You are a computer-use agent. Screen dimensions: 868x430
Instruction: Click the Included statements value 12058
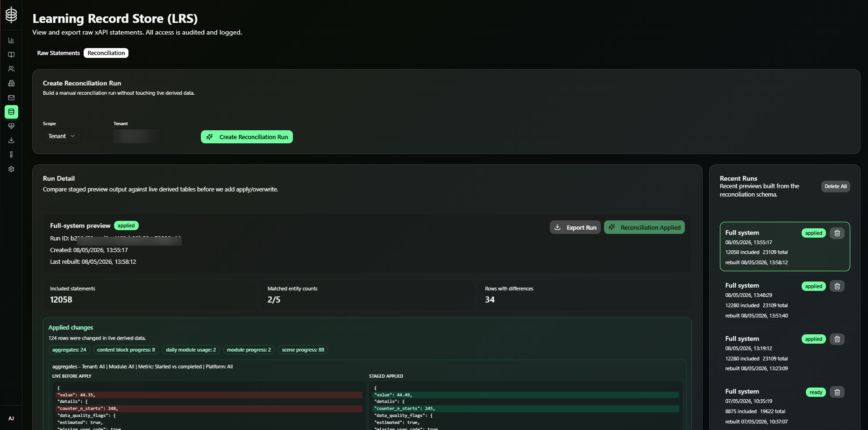click(x=61, y=300)
